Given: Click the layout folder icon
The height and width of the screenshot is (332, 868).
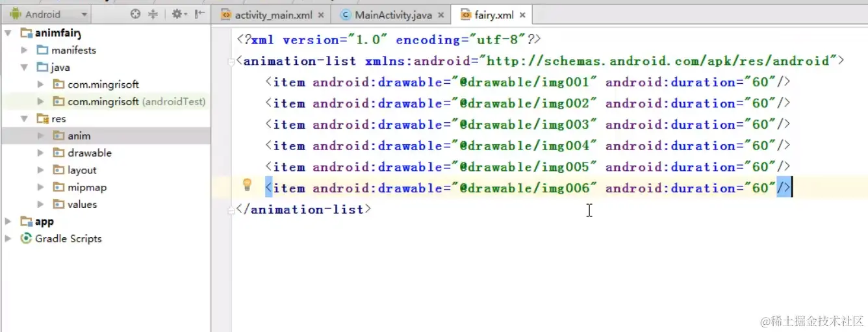Looking at the screenshot, I should [58, 170].
